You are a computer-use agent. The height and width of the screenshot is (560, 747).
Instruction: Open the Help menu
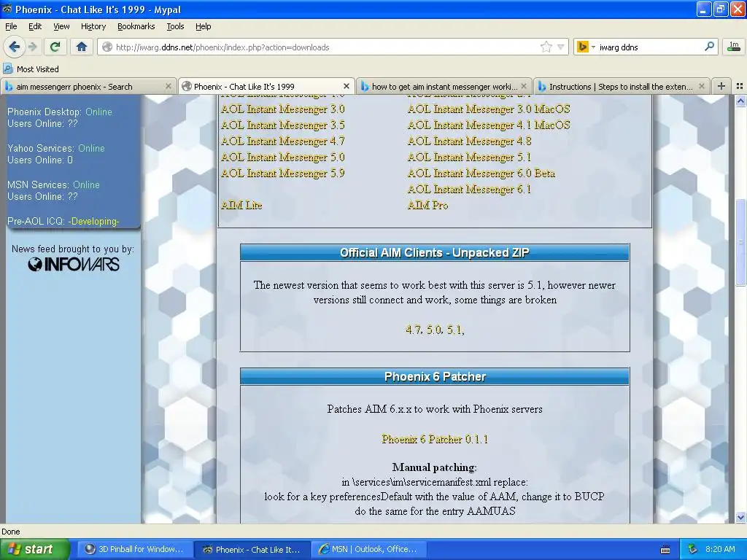[x=203, y=26]
